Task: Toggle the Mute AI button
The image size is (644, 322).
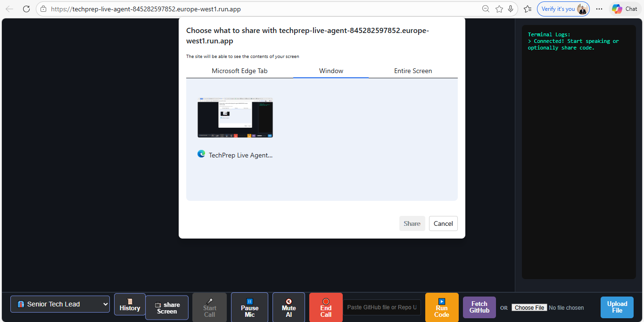Action: pyautogui.click(x=289, y=307)
